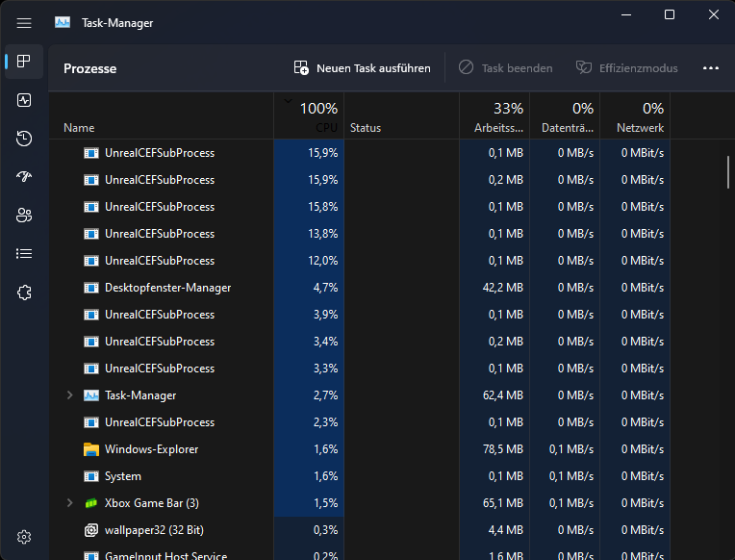The width and height of the screenshot is (735, 560).
Task: Open the Performance page icon
Action: (x=24, y=100)
